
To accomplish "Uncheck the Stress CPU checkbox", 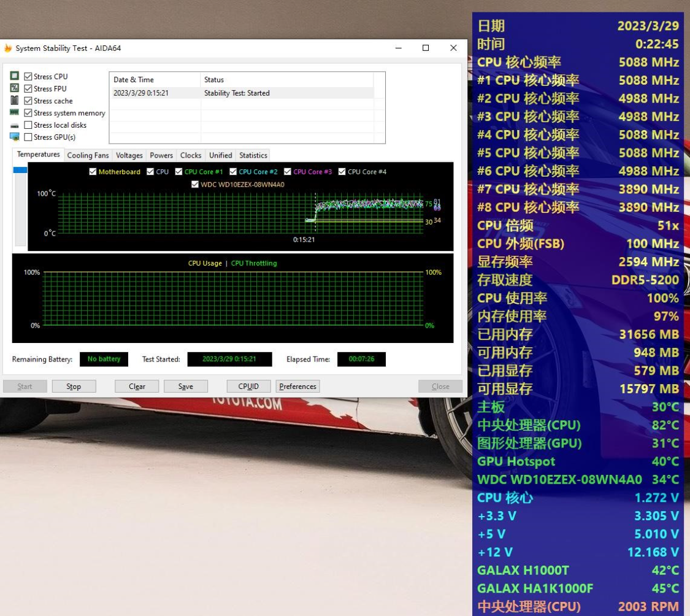I will [28, 76].
